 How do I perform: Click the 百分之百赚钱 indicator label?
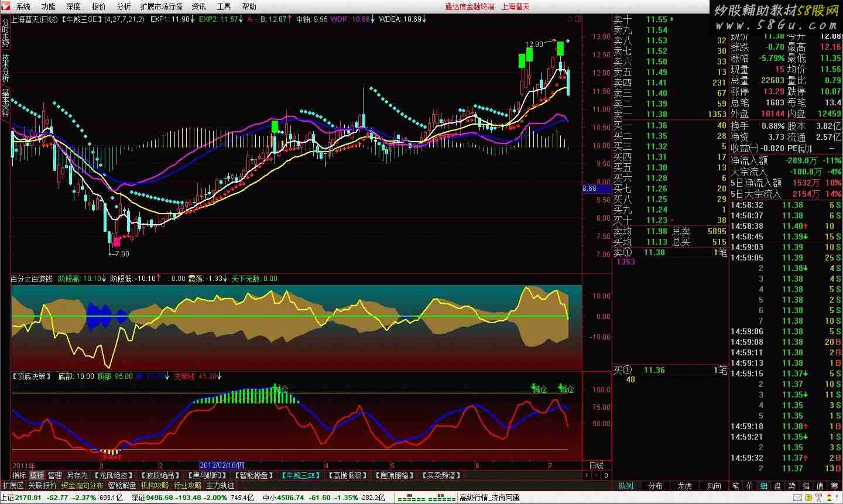coord(31,279)
